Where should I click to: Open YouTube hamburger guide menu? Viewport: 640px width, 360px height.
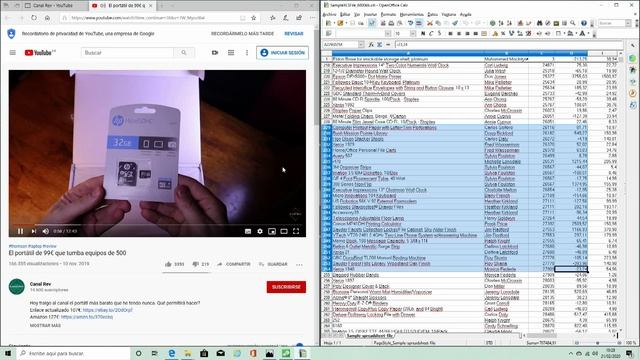coord(13,53)
